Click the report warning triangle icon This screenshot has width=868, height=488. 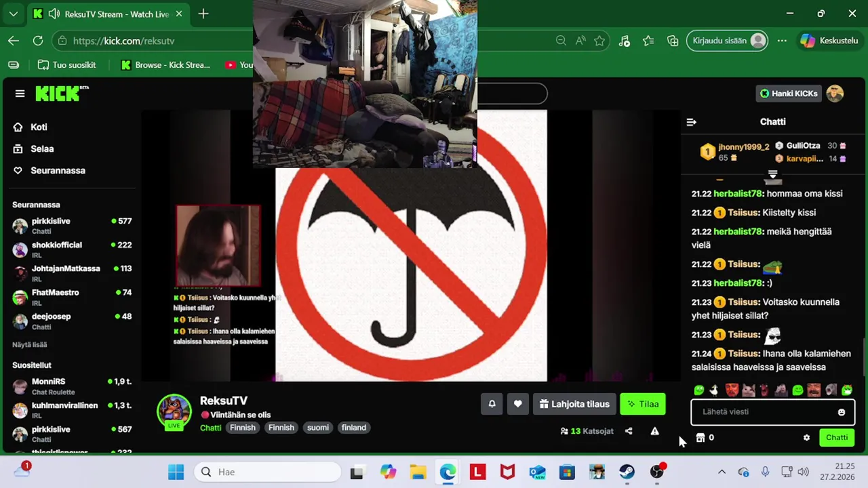click(x=654, y=431)
